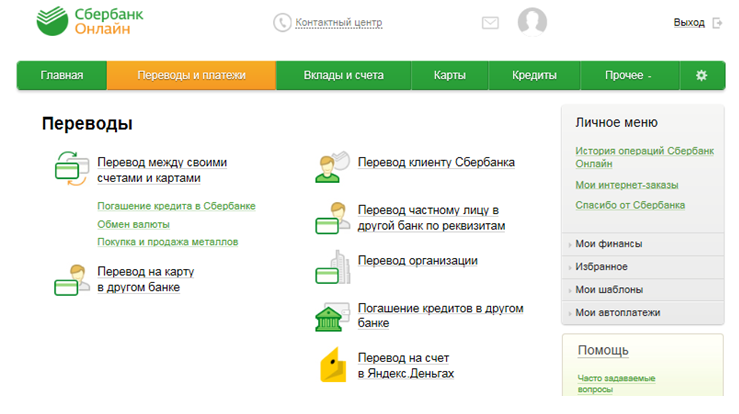Image resolution: width=739 pixels, height=414 pixels.
Task: Click the phone icon beside Контактный центр
Action: pos(282,23)
